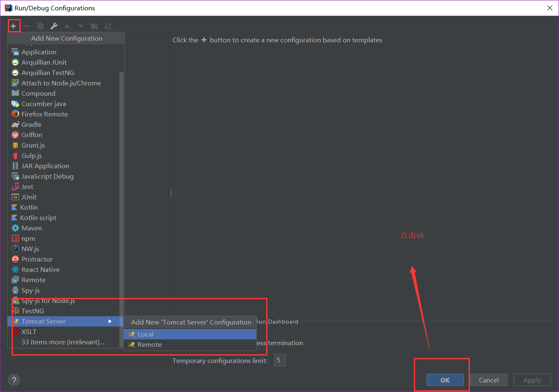Click the Kotlin logo icon
Screen dimensions: 559x392
click(15, 207)
